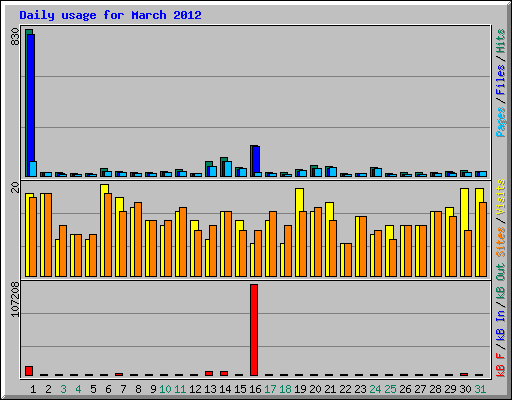Click the 107208 value on the bottom chart axis

[15, 299]
